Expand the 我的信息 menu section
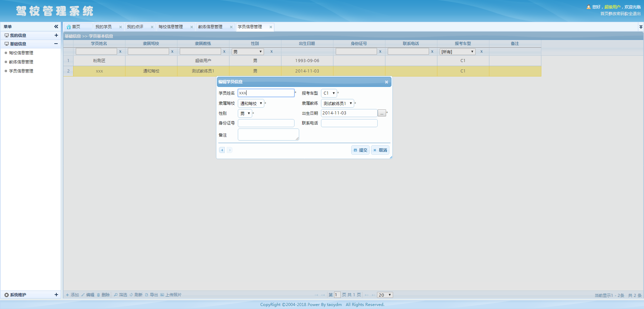The height and width of the screenshot is (309, 644). 56,35
